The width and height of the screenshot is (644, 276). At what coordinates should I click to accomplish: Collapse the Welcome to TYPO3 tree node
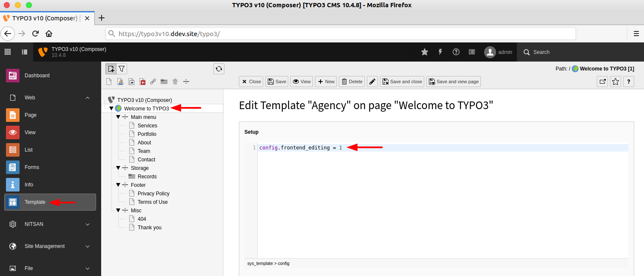coord(111,109)
